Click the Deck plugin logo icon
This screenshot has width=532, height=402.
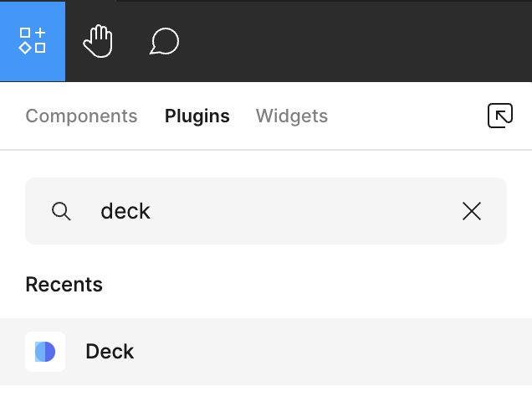coord(45,352)
